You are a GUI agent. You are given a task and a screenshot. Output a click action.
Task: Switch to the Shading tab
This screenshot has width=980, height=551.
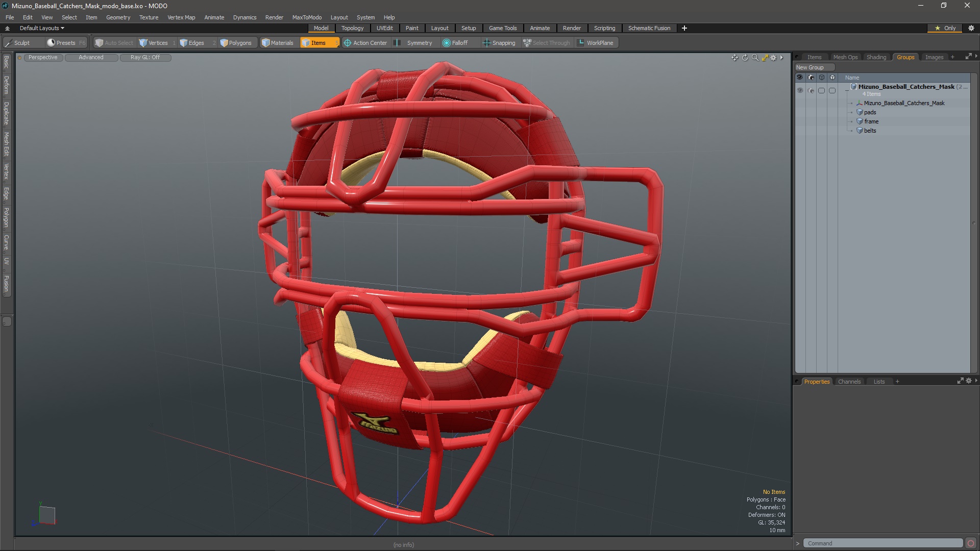[876, 57]
